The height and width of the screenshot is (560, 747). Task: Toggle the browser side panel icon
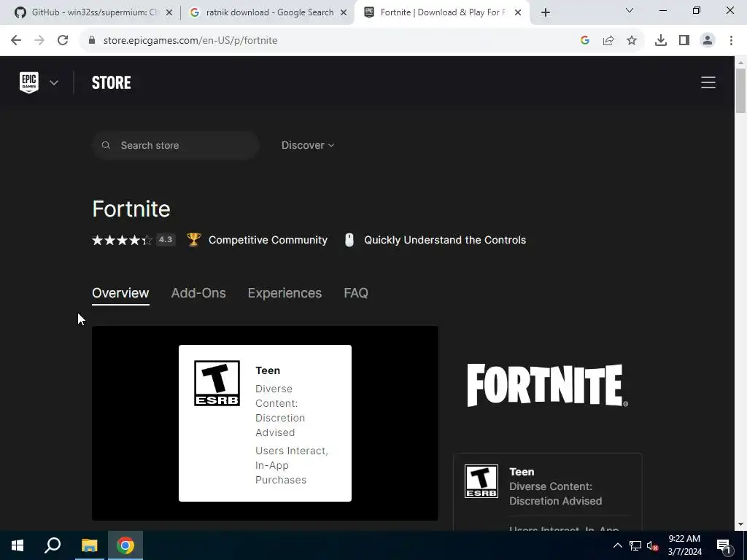tap(684, 41)
